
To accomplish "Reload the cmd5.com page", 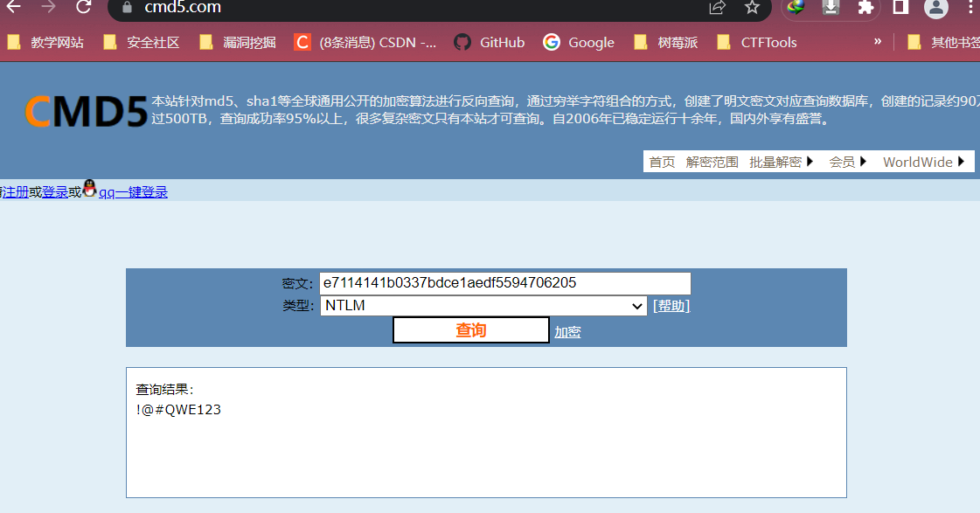I will 83,7.
